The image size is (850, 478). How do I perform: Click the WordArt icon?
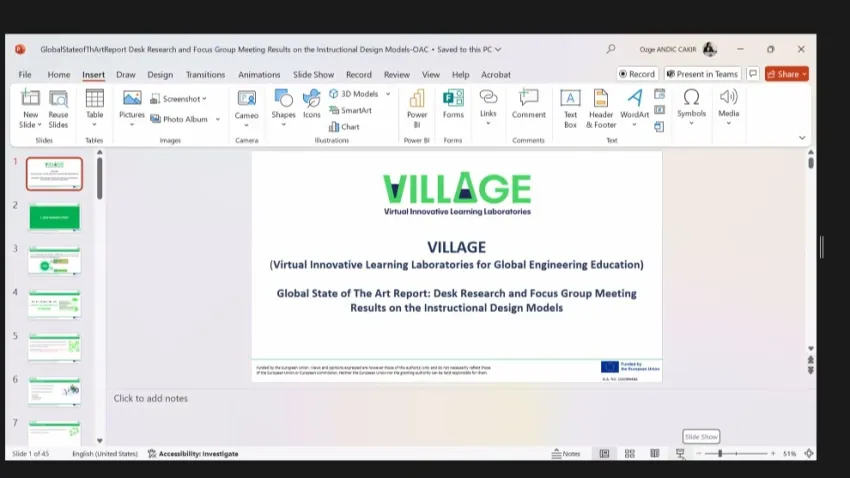point(634,104)
